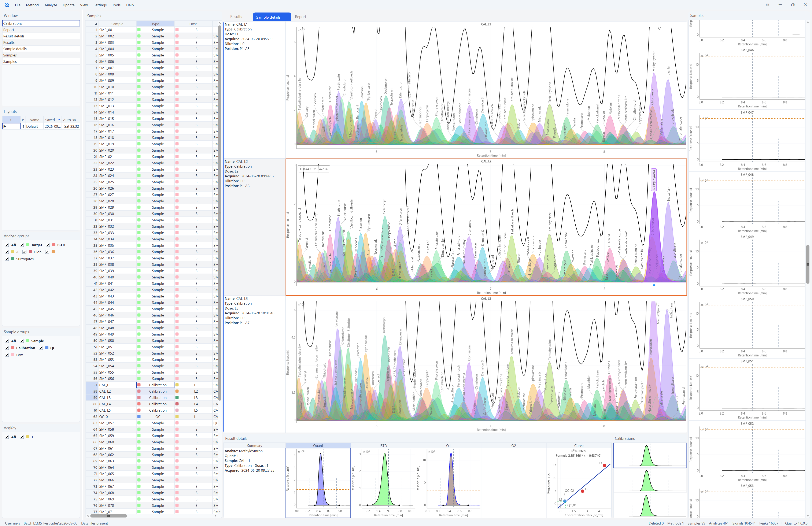Click the down arrow of Samples table scrollbar
Viewport: 812px width, 526px height.
click(x=220, y=511)
